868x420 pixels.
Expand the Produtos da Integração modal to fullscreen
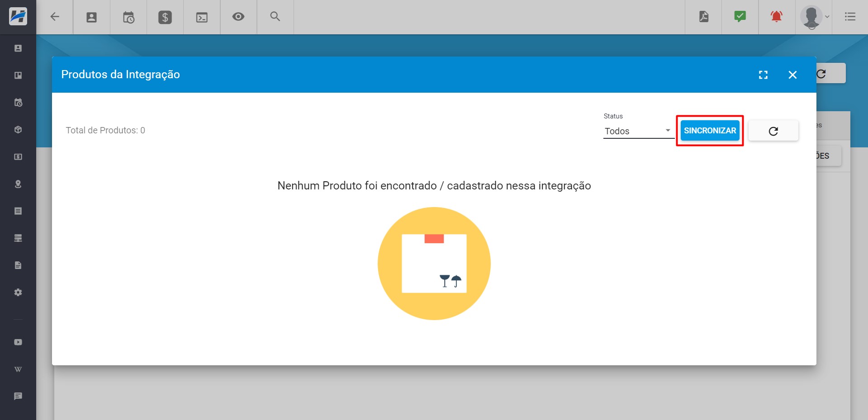click(x=764, y=75)
